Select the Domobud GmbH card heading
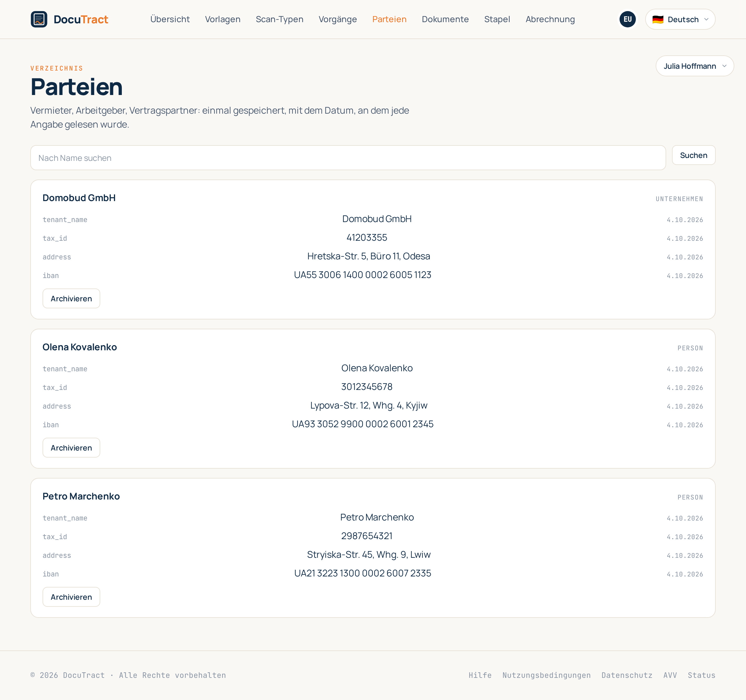Viewport: 746px width, 700px height. coord(79,198)
